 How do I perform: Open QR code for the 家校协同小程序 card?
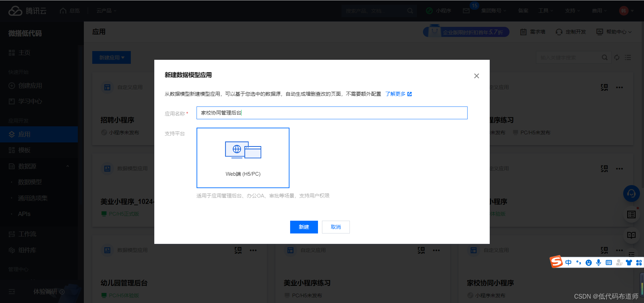(x=604, y=250)
